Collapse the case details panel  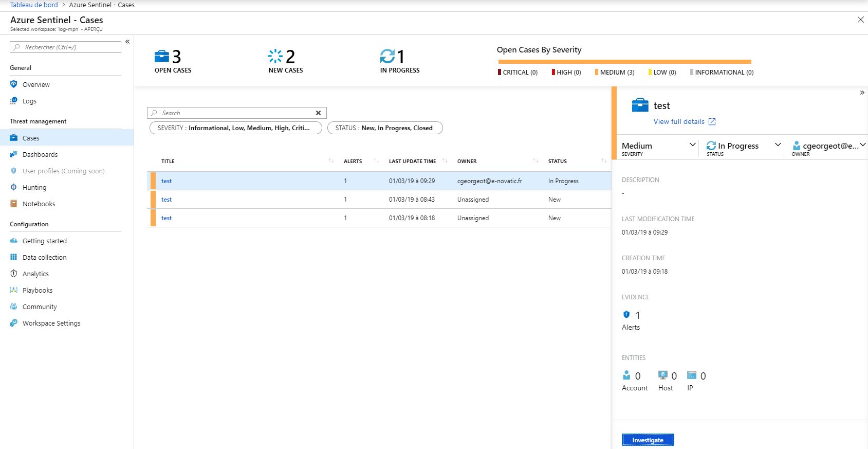click(862, 93)
